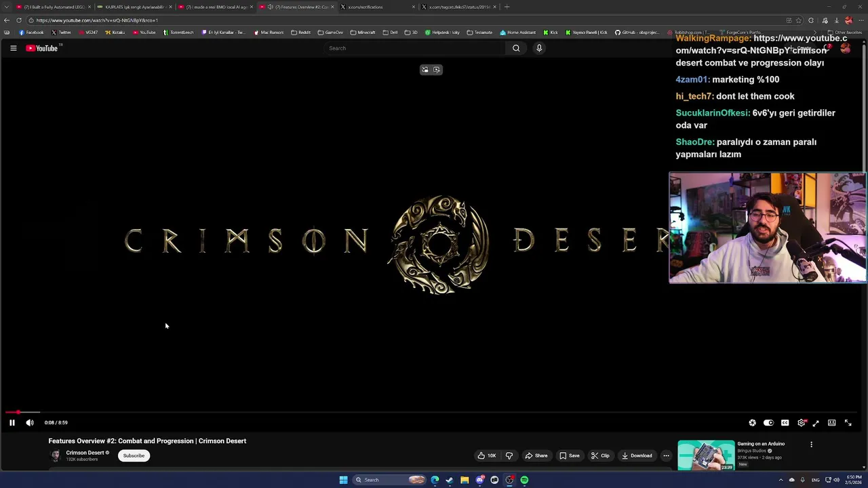
Task: Switch to the x.com/notifications tab
Action: (377, 7)
